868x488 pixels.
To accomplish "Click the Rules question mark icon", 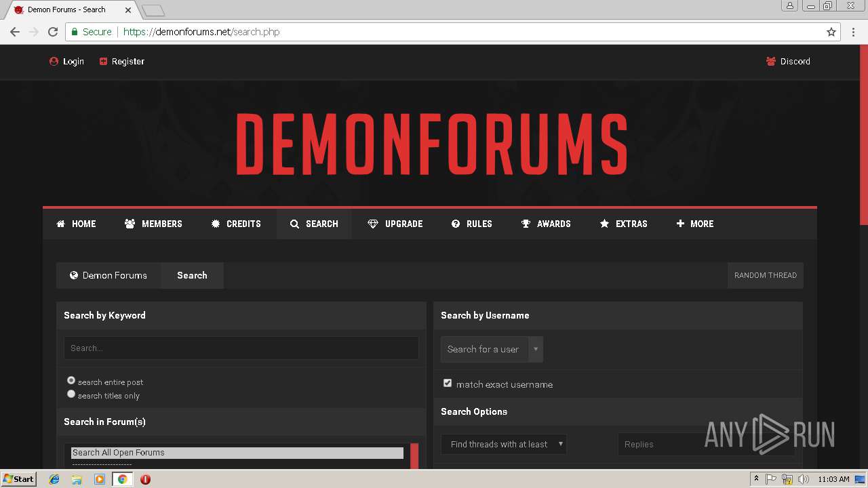I will [456, 224].
